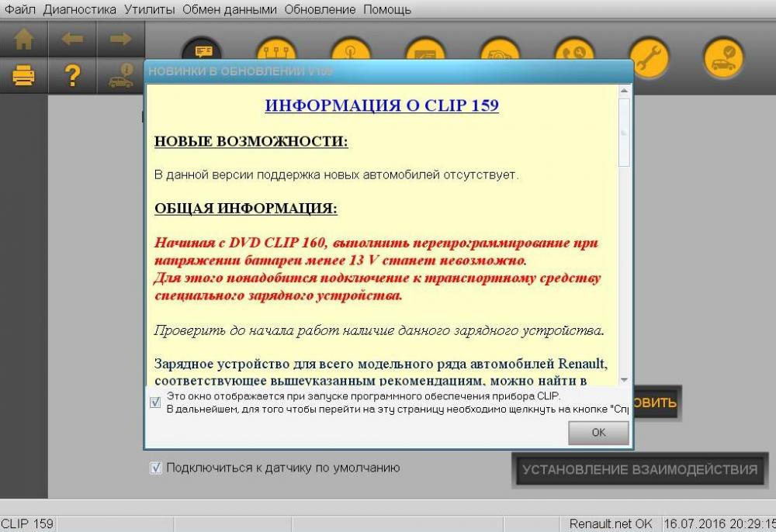
Task: Click the ИНФОРМАЦИЯ О CLIP 159 heading link
Action: (x=382, y=105)
